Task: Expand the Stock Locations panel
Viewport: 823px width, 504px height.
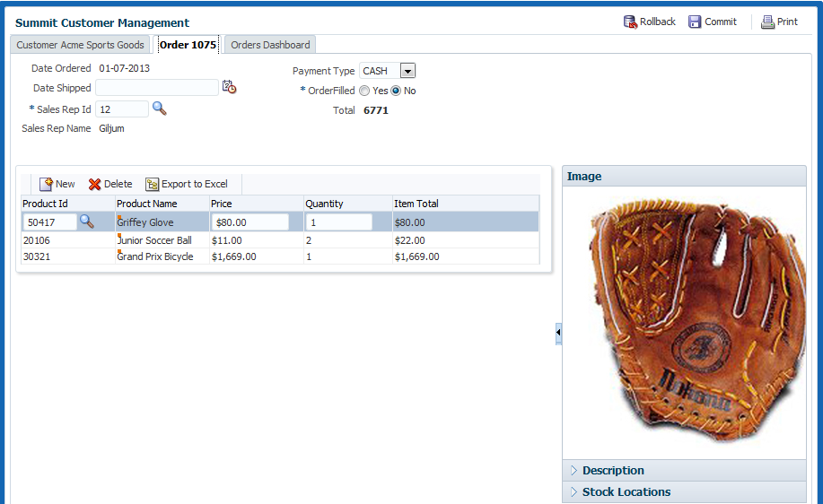Action: [573, 492]
